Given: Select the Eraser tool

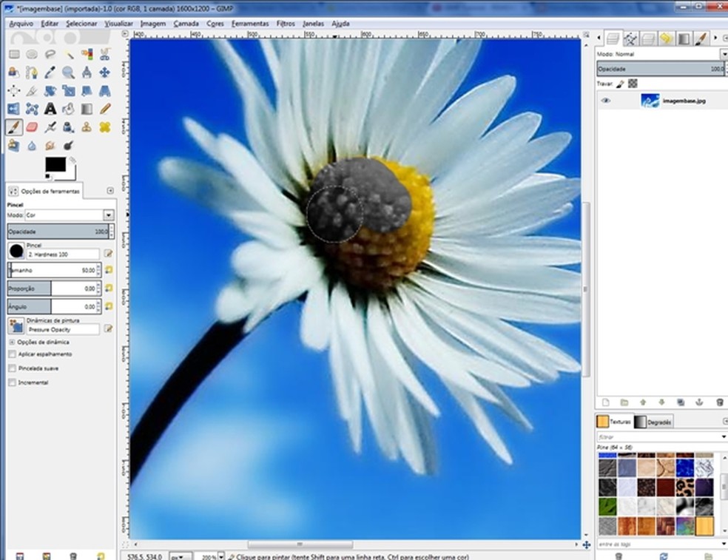Looking at the screenshot, I should click(33, 126).
